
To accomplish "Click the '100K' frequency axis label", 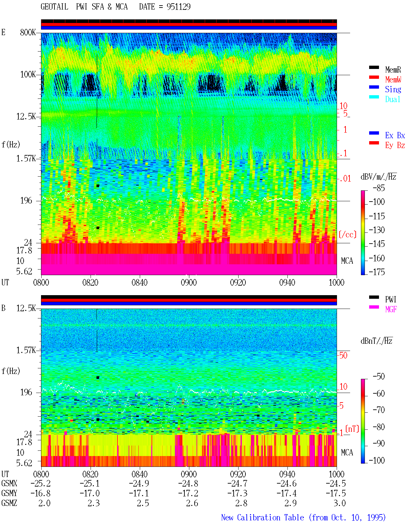I will click(28, 75).
